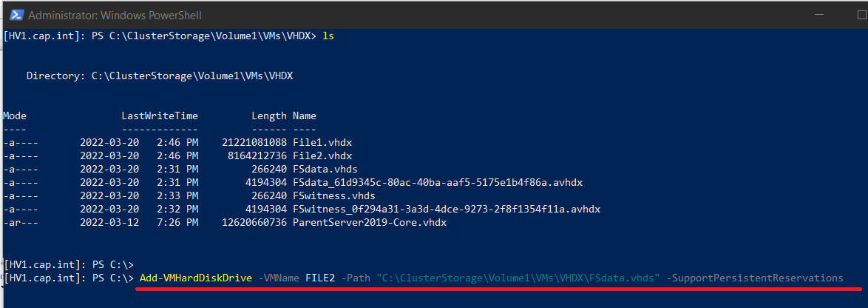This screenshot has height=308, width=868.
Task: Click the PowerShell icon in title bar
Action: pyautogui.click(x=16, y=15)
